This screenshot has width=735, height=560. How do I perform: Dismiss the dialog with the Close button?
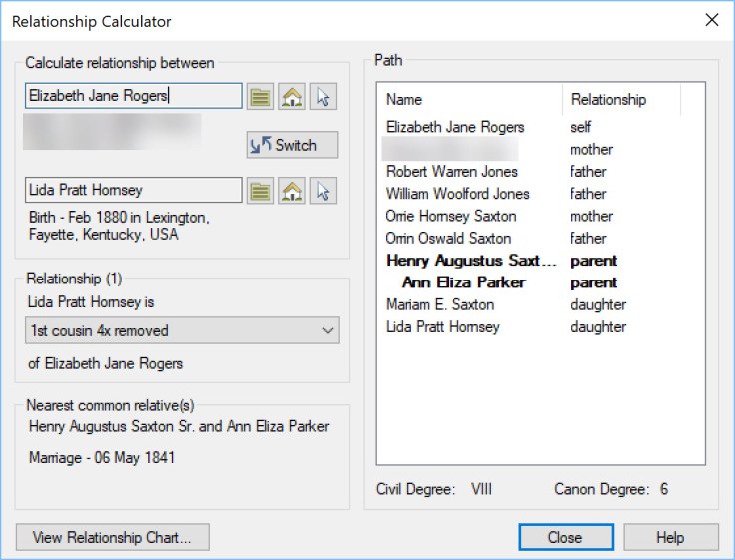[566, 537]
